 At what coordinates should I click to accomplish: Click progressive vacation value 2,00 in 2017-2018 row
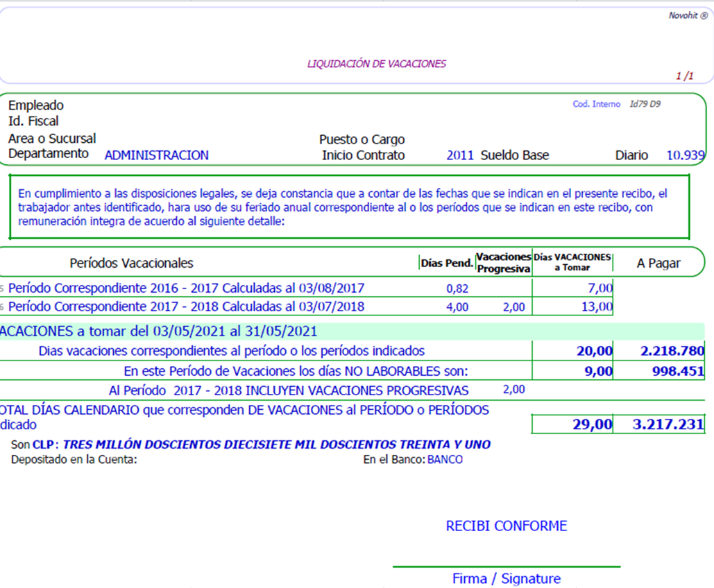pos(513,307)
